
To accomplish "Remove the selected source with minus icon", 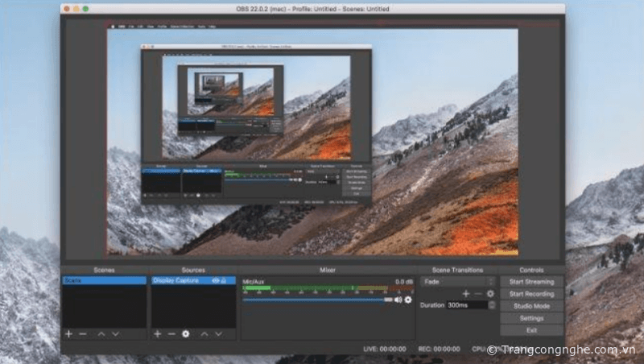I will pyautogui.click(x=171, y=333).
